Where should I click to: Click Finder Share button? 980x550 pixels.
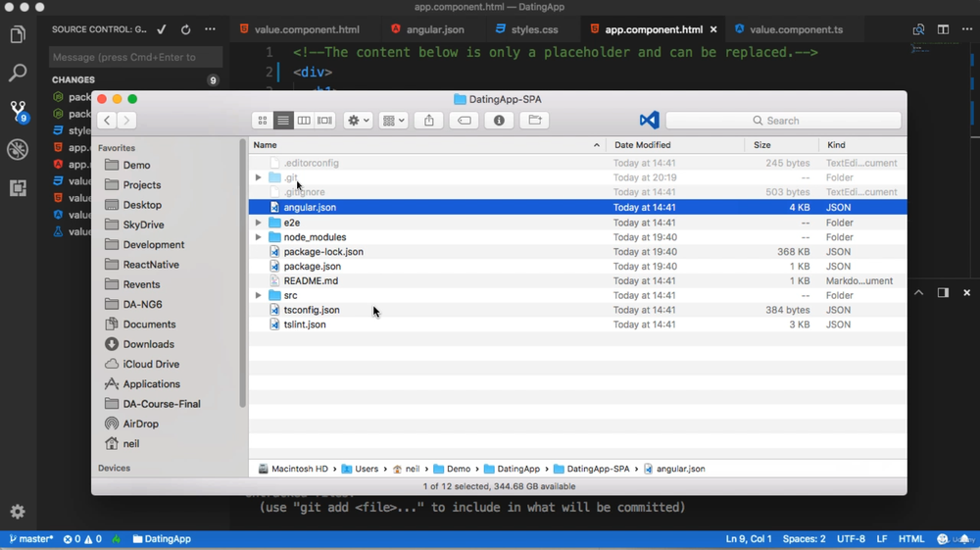click(429, 120)
